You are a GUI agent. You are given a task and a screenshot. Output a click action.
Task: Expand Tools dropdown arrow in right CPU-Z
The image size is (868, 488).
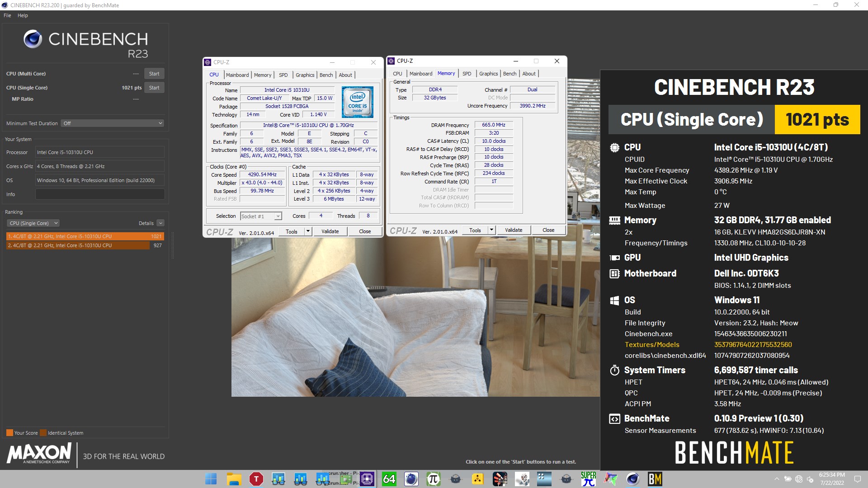(491, 230)
